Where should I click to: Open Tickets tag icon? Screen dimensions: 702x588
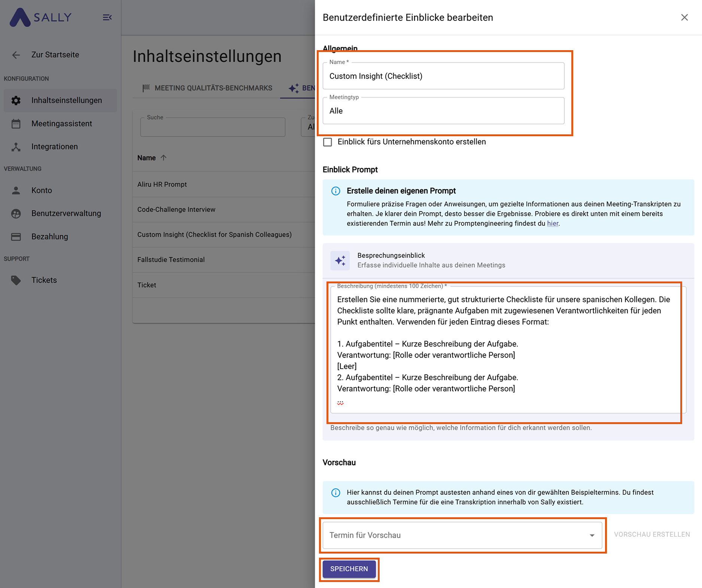[x=16, y=280]
